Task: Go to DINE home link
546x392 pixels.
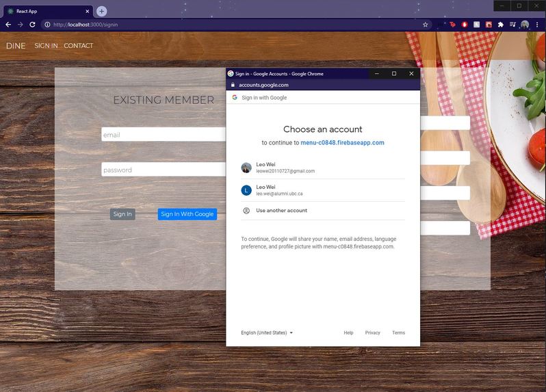Action: [x=16, y=46]
